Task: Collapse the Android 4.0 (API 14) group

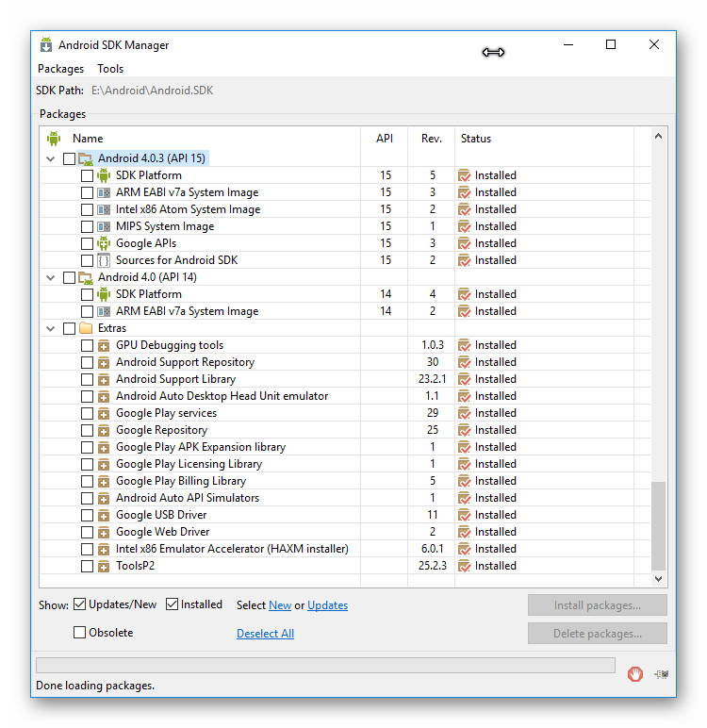Action: 51,277
